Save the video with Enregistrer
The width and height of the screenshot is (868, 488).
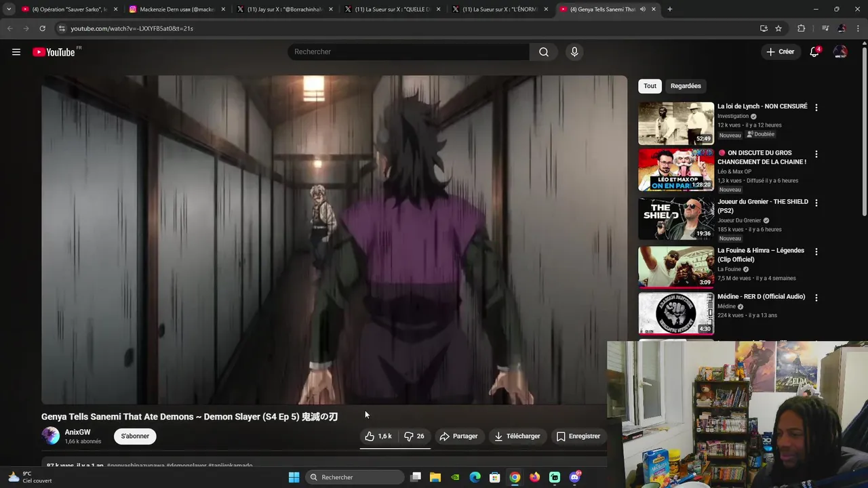578,436
